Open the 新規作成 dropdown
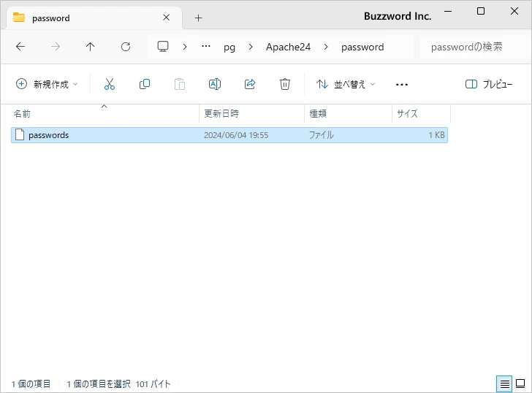The height and width of the screenshot is (393, 532). [x=47, y=84]
